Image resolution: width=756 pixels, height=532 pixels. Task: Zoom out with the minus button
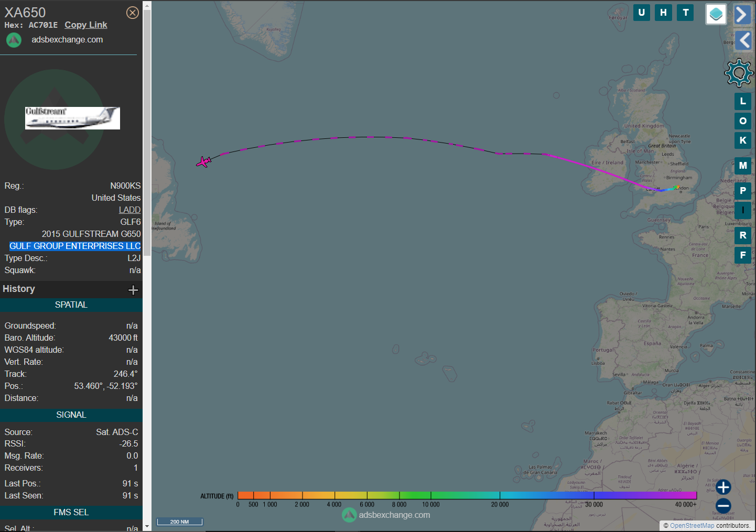(723, 506)
